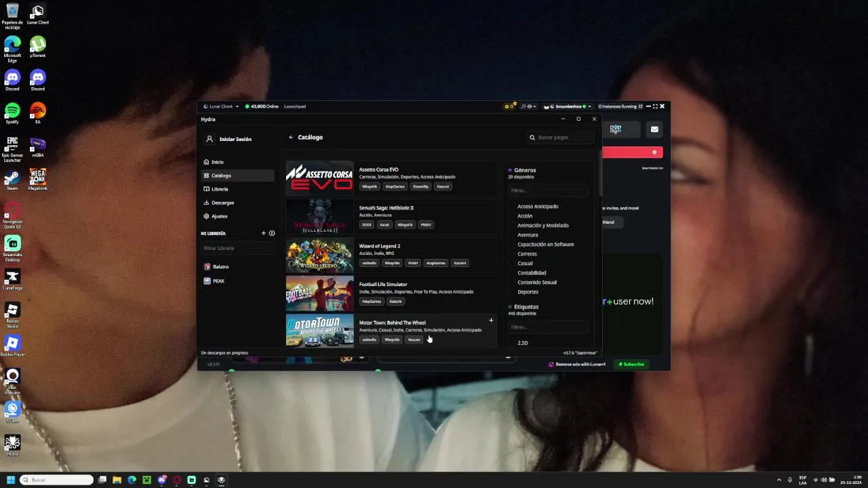Open Assetto Corsa EVO thumbnail
The height and width of the screenshot is (488, 868).
pos(319,179)
